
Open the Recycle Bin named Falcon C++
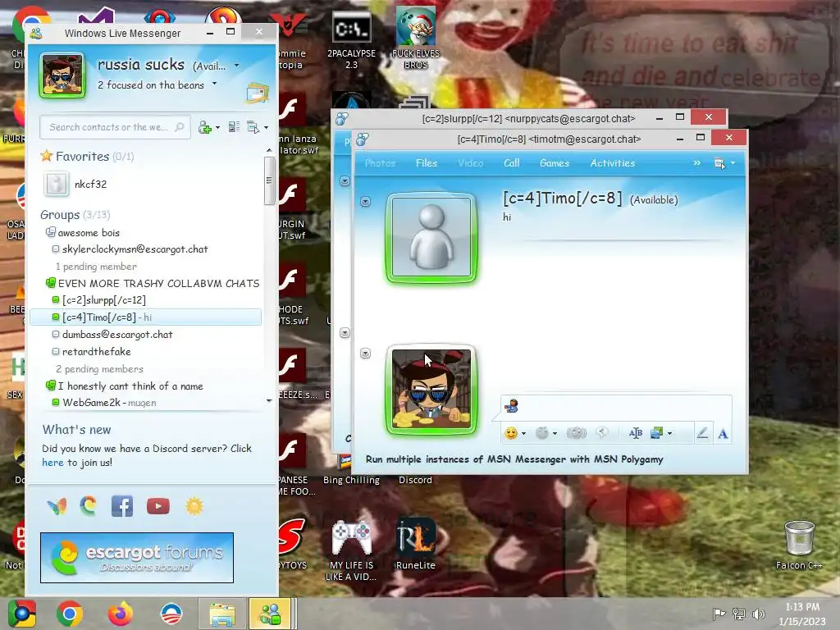[x=799, y=545]
